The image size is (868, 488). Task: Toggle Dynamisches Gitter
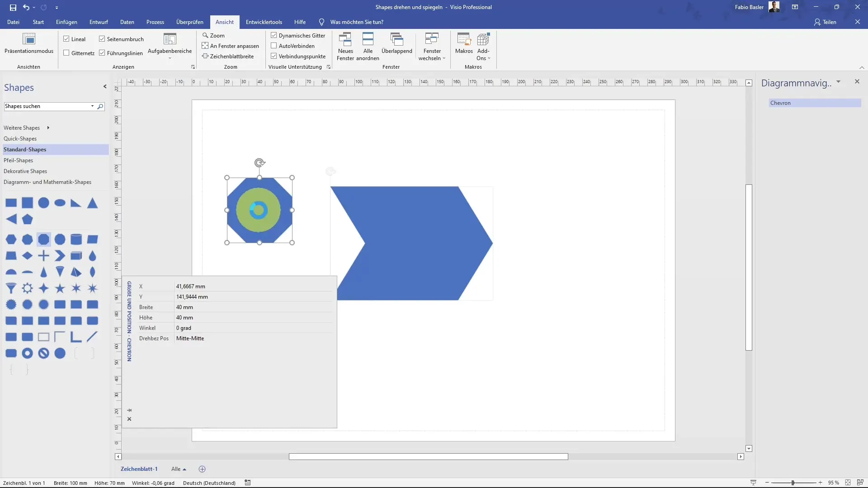(274, 35)
